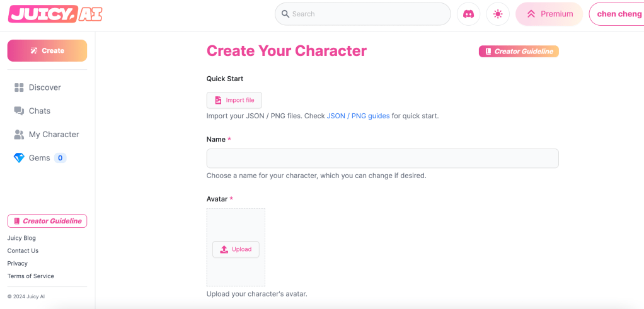
Task: Click the character Name input field
Action: pos(382,158)
